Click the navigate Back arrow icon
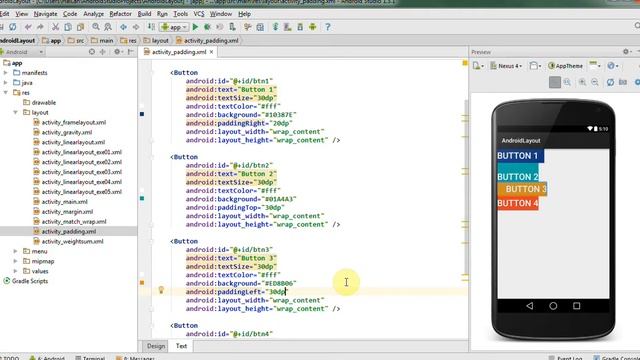The height and width of the screenshot is (360, 640). (x=123, y=27)
